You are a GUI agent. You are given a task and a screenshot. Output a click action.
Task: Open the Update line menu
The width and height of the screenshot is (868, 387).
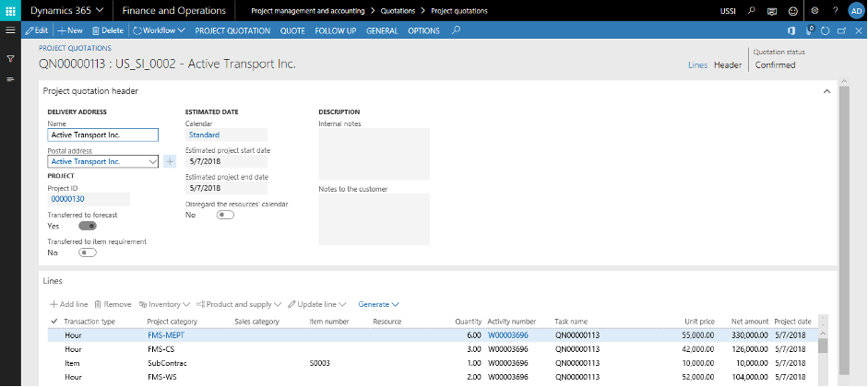tap(317, 304)
